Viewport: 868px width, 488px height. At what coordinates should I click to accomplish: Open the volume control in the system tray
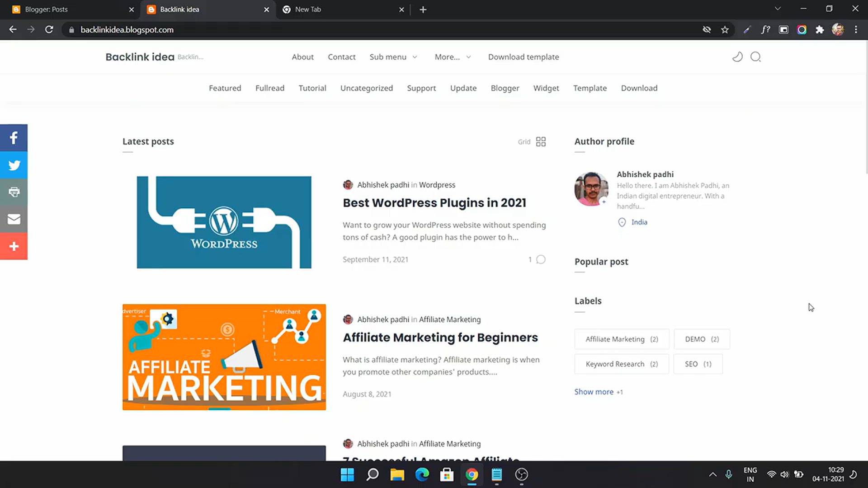784,474
